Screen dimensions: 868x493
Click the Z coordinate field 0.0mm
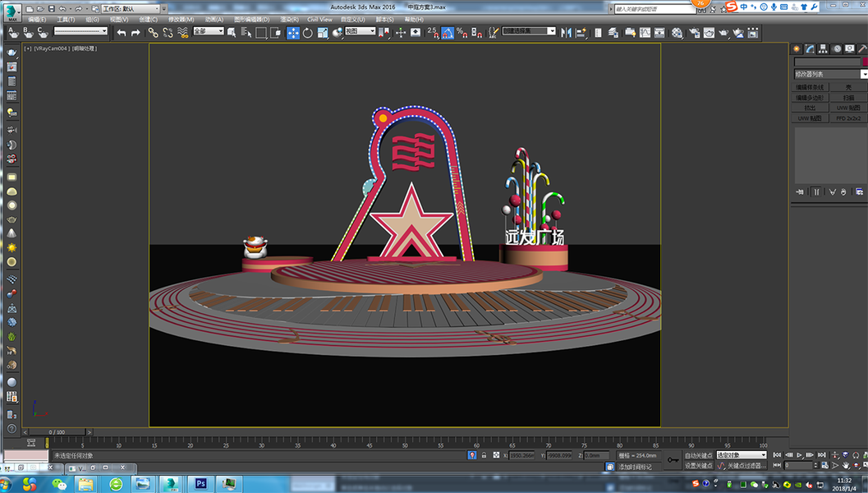point(596,455)
